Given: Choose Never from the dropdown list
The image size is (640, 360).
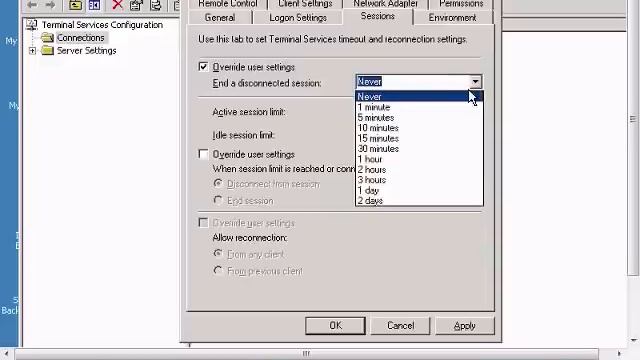Looking at the screenshot, I should [x=419, y=97].
